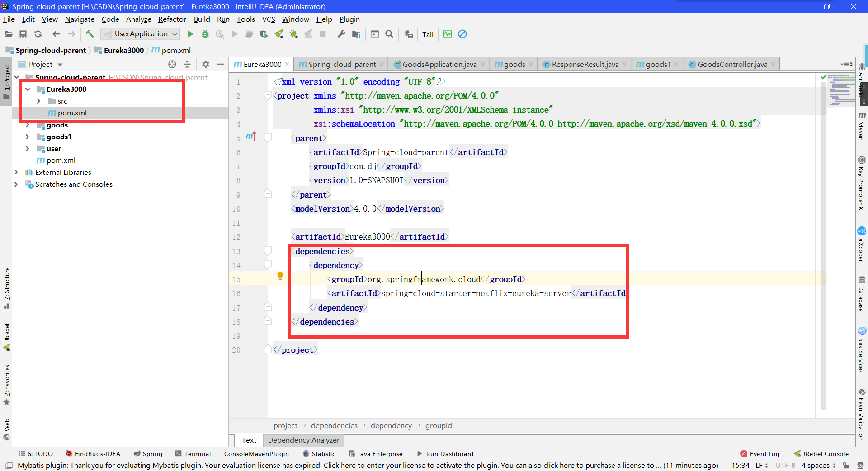Viewport: 868px width, 471px height.
Task: Open the FindBugs-IDEA tool window
Action: (x=93, y=454)
